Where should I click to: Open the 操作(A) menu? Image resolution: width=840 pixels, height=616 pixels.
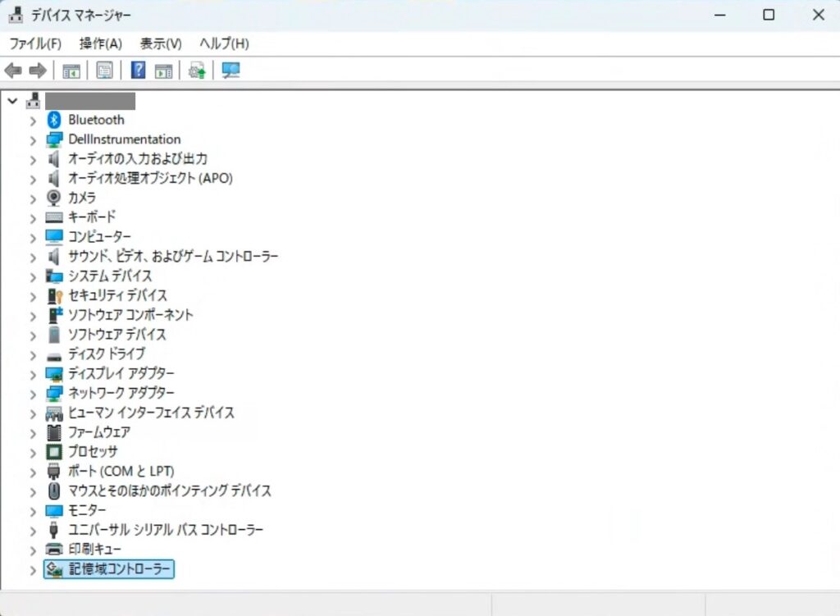(100, 43)
